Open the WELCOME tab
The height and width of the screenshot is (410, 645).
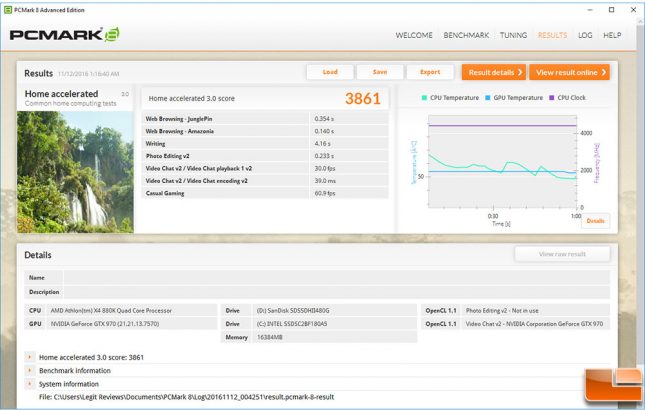414,35
